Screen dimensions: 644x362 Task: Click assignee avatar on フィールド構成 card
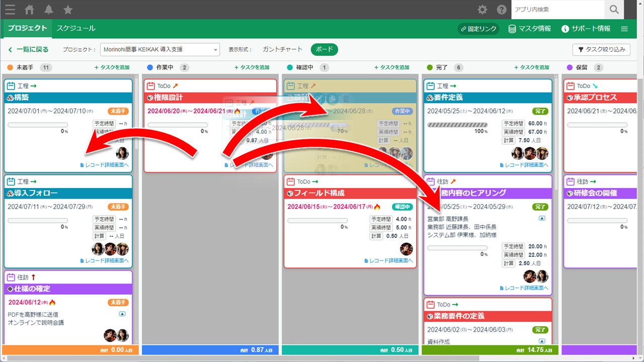tap(407, 249)
